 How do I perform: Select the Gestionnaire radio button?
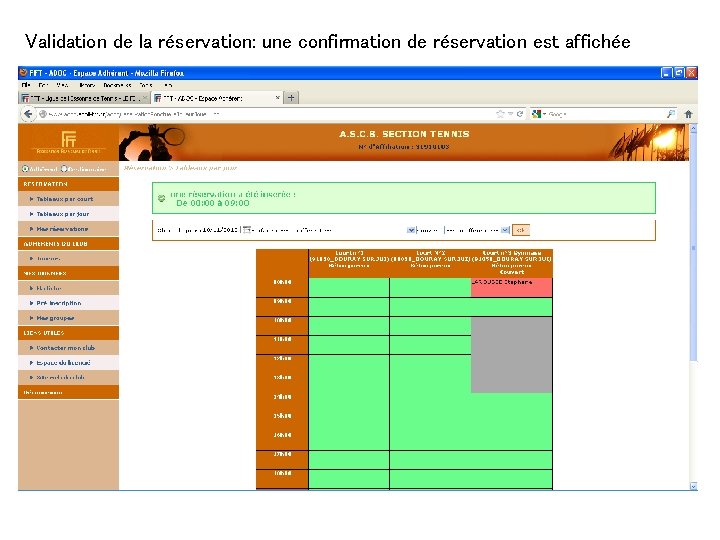(x=64, y=169)
